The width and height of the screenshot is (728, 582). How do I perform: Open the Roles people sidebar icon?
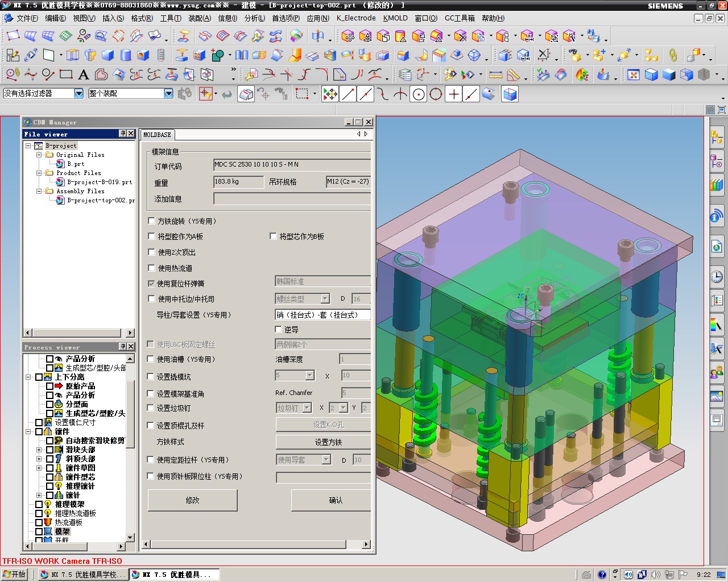pos(717,373)
